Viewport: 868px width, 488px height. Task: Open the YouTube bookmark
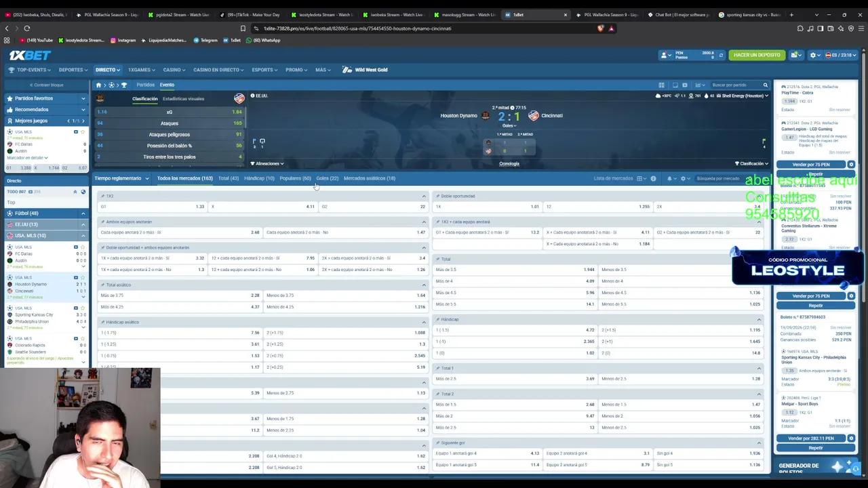[37, 40]
